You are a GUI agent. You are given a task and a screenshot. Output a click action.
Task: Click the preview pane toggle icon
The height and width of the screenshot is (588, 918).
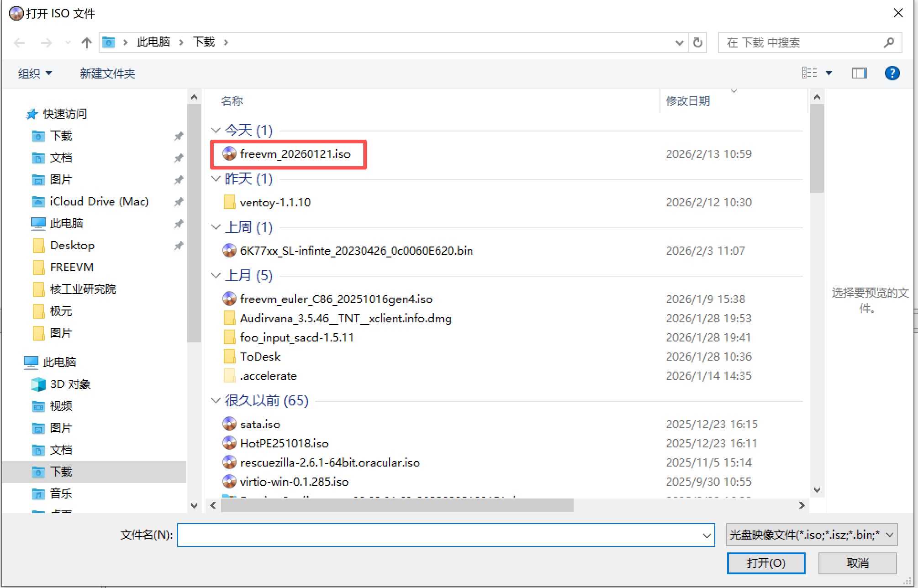[860, 73]
